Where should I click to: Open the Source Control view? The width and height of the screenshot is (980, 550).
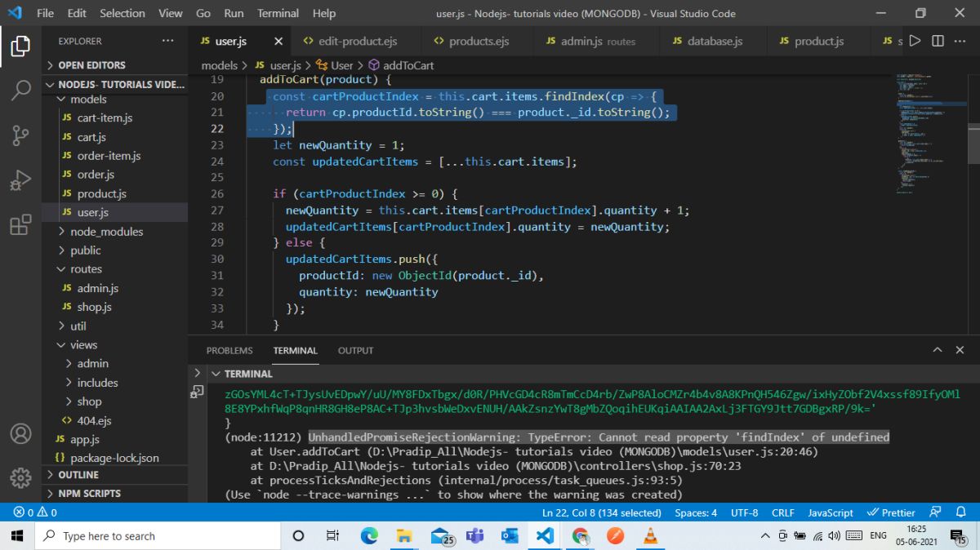20,135
